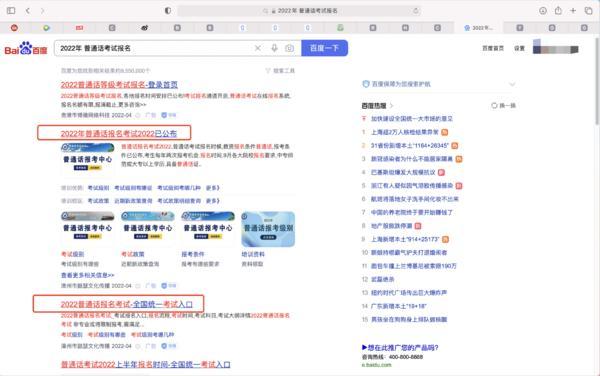Click the 培训资料 caption link
The width and height of the screenshot is (600, 376).
[x=253, y=254]
